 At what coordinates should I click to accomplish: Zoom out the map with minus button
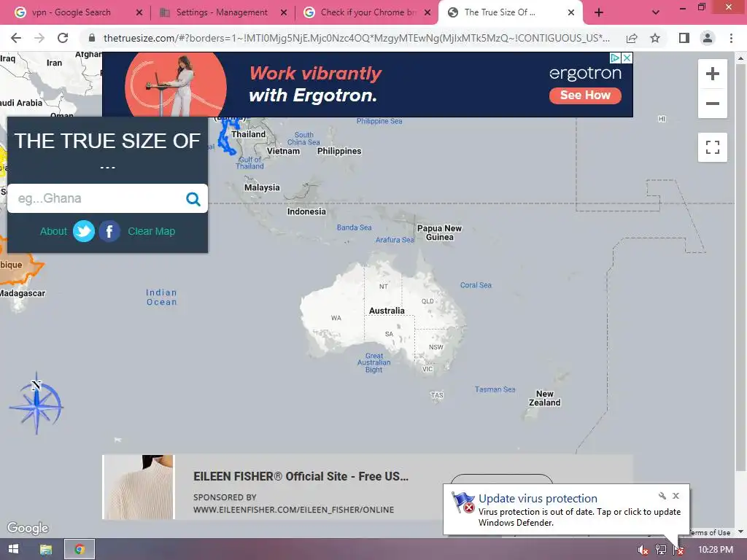(712, 104)
